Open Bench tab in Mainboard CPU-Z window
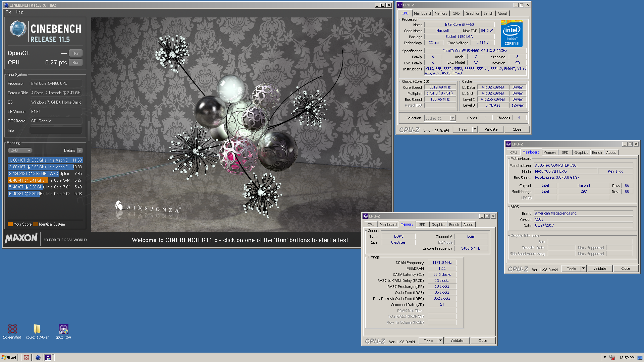Screen dimensions: 644x362 597,153
